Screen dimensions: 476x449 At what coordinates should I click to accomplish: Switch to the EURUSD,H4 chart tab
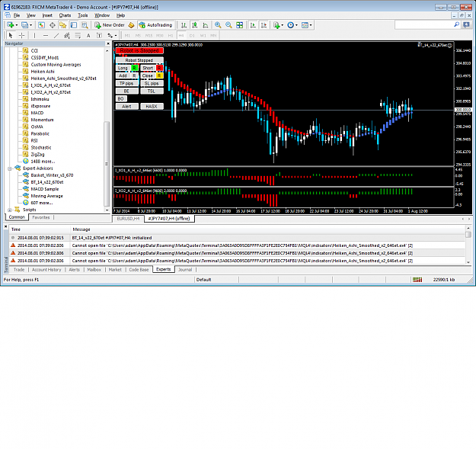(128, 219)
